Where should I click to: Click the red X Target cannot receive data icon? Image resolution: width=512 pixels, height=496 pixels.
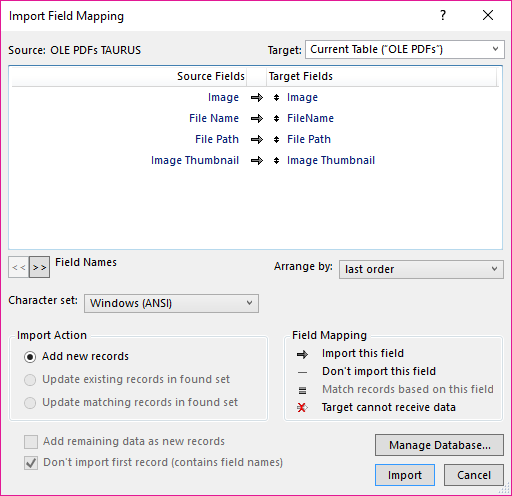302,408
